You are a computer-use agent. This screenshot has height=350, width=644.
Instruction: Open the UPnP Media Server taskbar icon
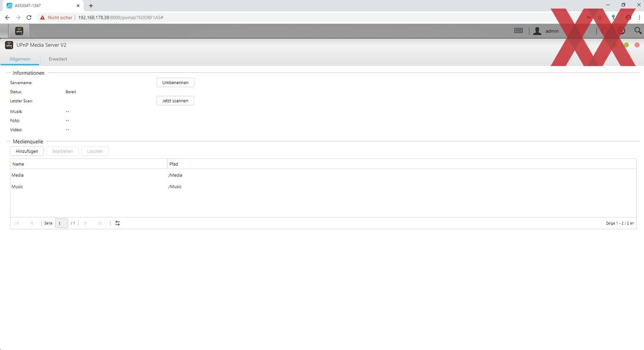19,31
